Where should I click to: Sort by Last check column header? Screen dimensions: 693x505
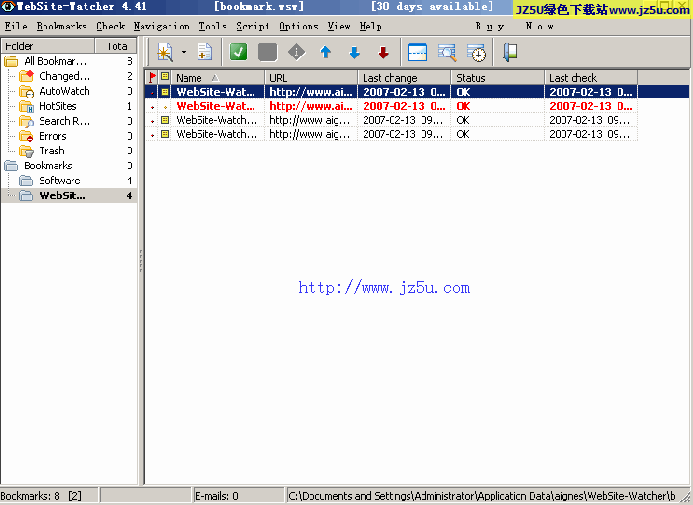[x=591, y=77]
